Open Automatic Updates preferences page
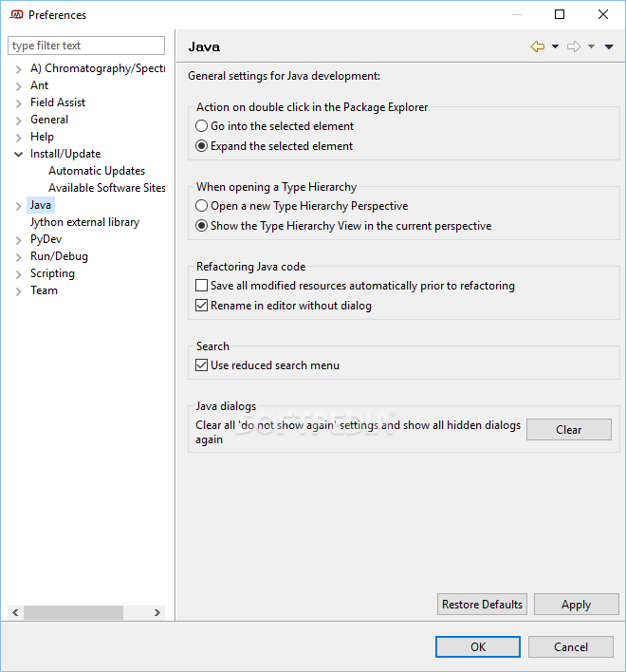This screenshot has width=626, height=672. point(97,171)
